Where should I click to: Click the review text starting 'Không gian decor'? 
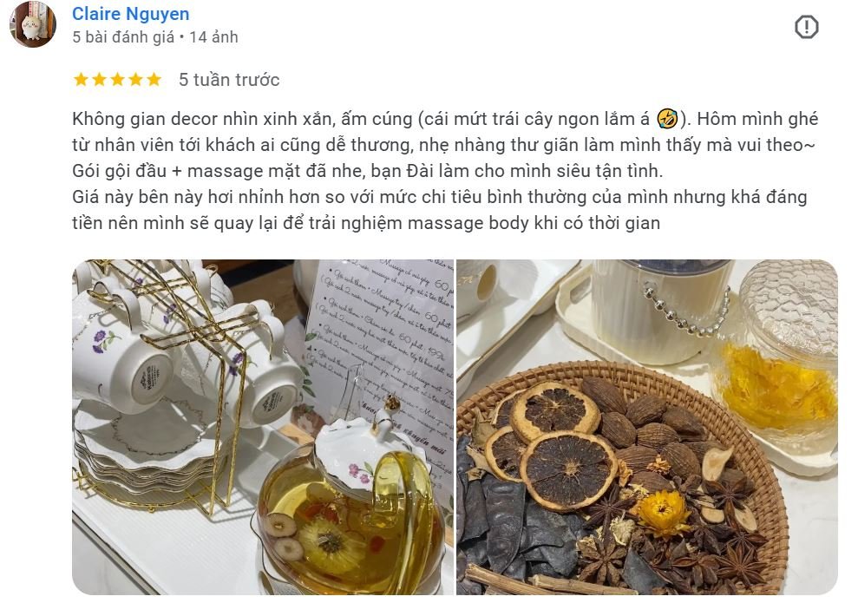[444, 171]
